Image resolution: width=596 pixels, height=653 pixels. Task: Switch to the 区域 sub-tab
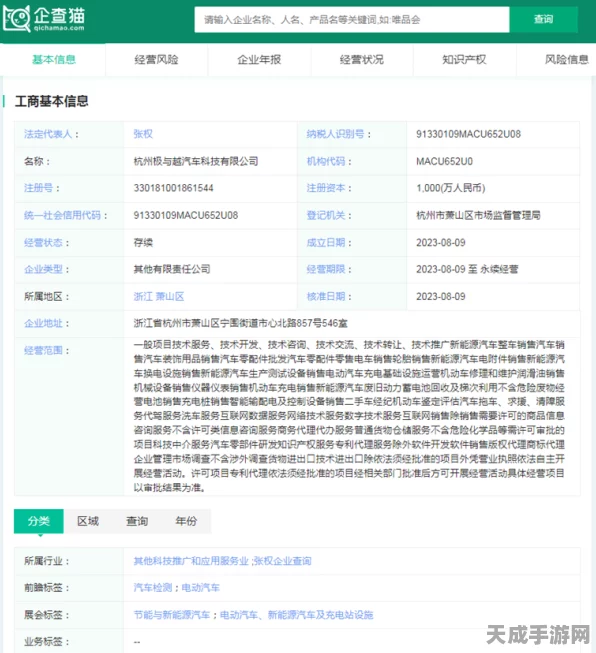pos(88,521)
